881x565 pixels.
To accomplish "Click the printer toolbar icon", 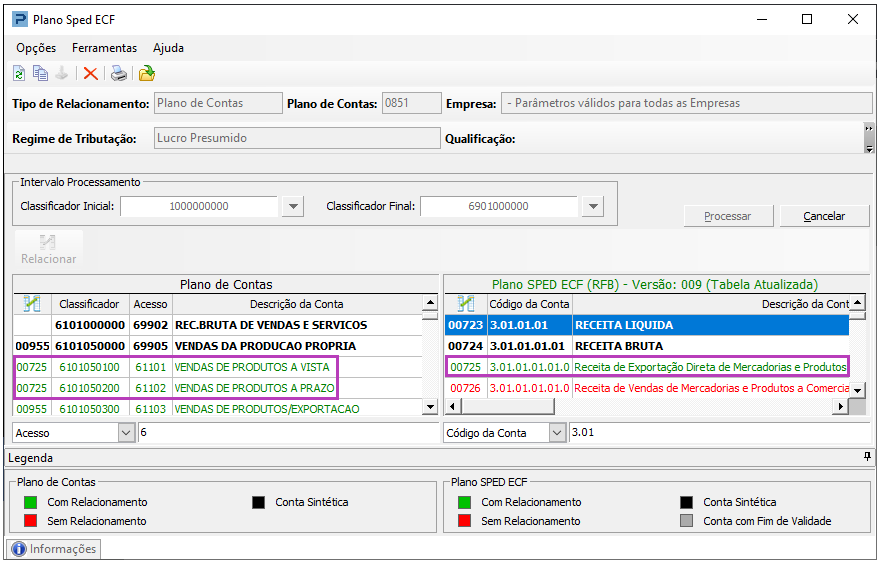I will (119, 74).
